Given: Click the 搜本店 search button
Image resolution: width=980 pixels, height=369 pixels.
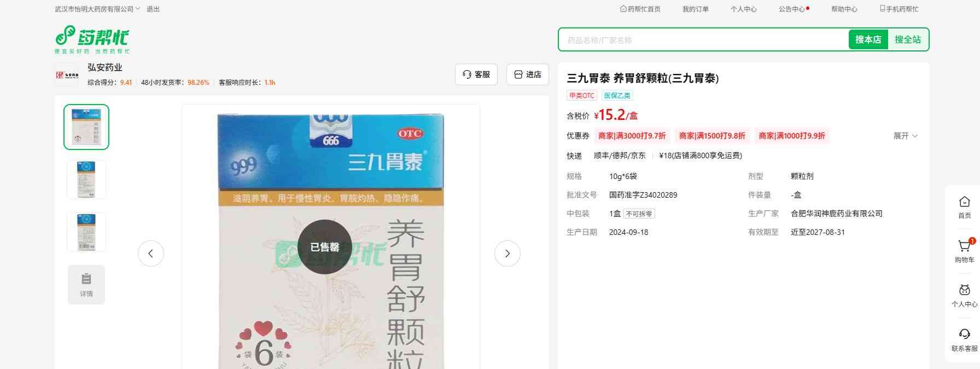Looking at the screenshot, I should tap(868, 39).
